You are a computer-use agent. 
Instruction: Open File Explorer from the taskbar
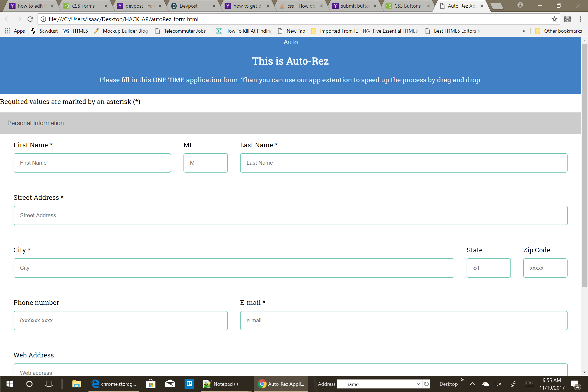click(76, 384)
